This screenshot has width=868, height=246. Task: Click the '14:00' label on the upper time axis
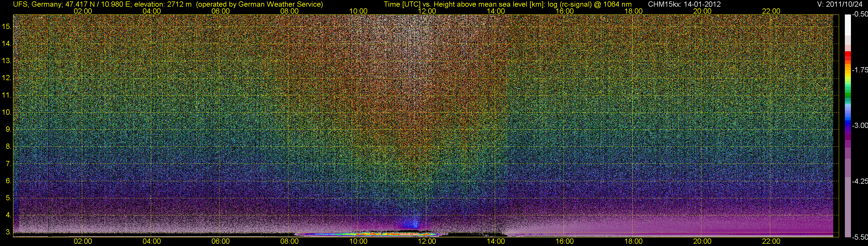point(496,11)
